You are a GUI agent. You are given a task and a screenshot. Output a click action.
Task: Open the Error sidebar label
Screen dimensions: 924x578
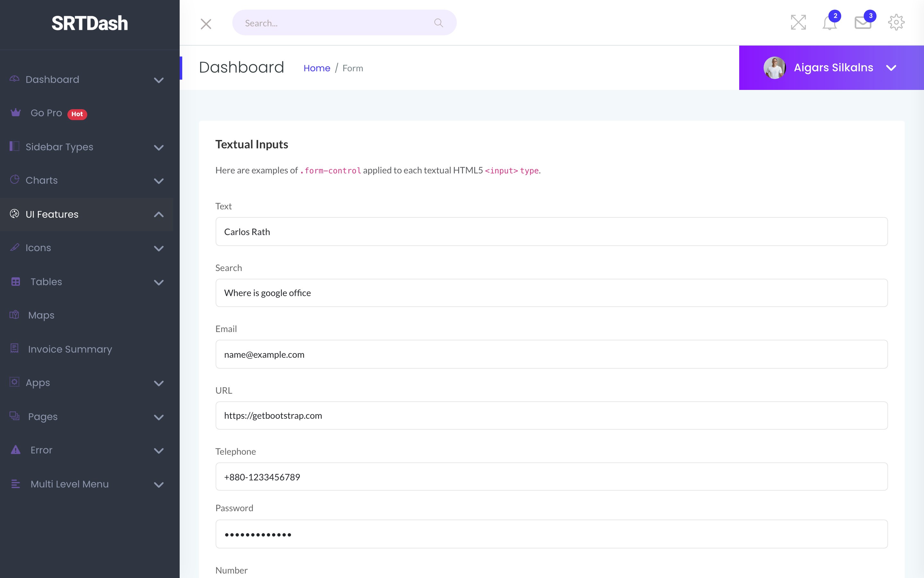[x=41, y=450]
